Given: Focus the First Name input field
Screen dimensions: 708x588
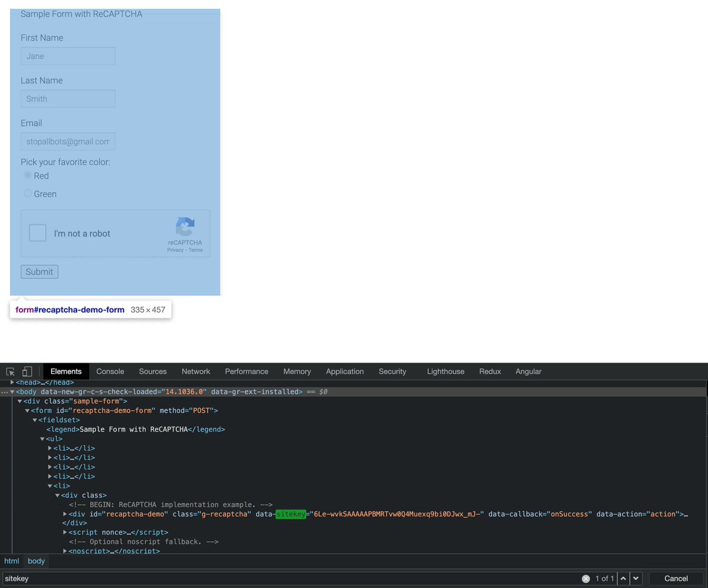Looking at the screenshot, I should (x=68, y=56).
